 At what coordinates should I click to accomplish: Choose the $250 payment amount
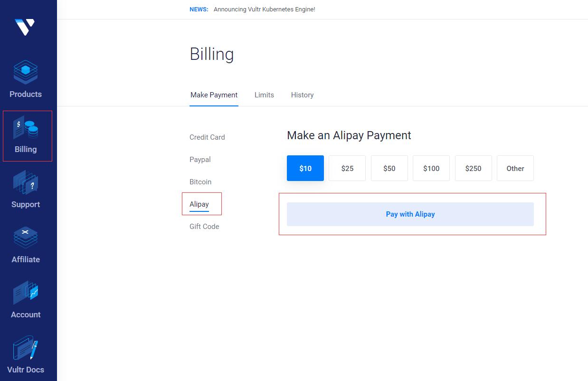click(474, 168)
